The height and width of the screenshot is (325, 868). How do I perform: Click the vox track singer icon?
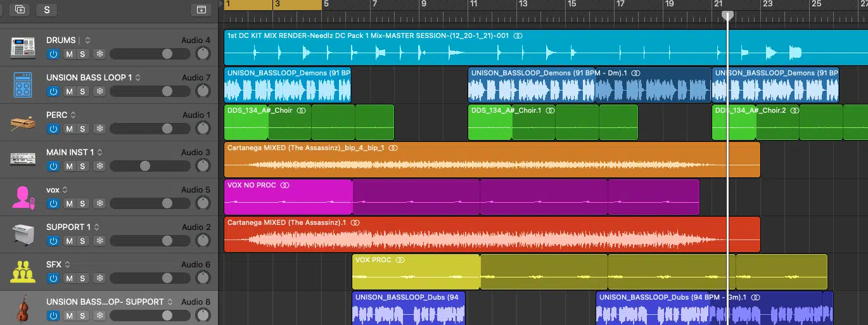22,197
